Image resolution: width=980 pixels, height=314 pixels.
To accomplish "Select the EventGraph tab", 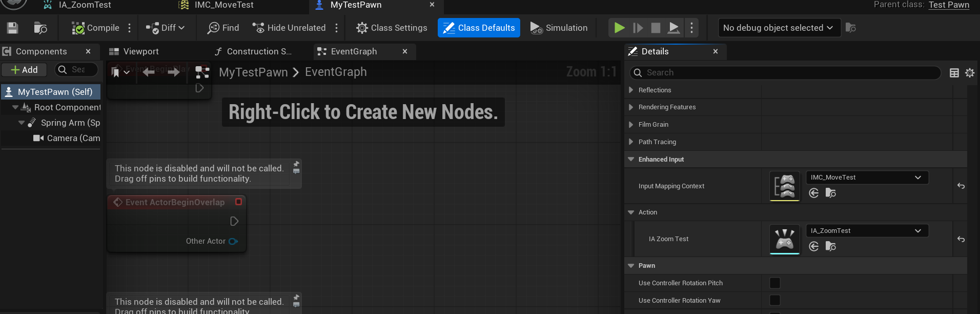I will tap(354, 51).
